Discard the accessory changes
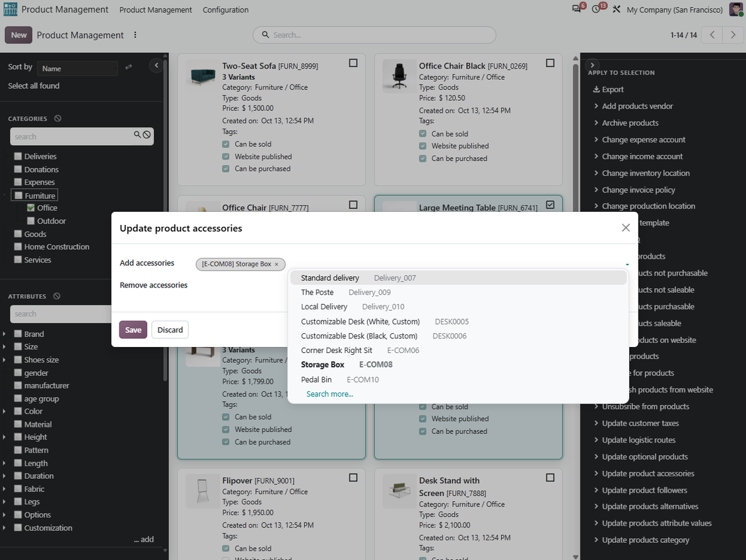The image size is (746, 560). click(x=170, y=330)
